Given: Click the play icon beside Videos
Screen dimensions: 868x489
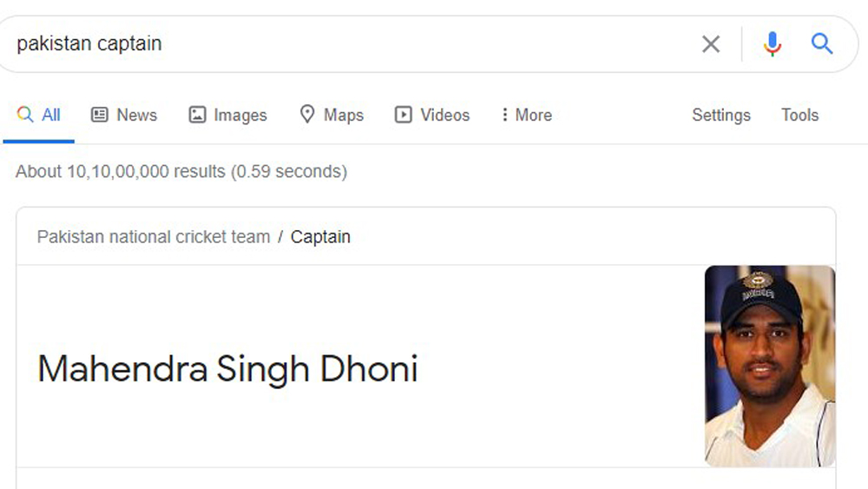Looking at the screenshot, I should tap(404, 115).
